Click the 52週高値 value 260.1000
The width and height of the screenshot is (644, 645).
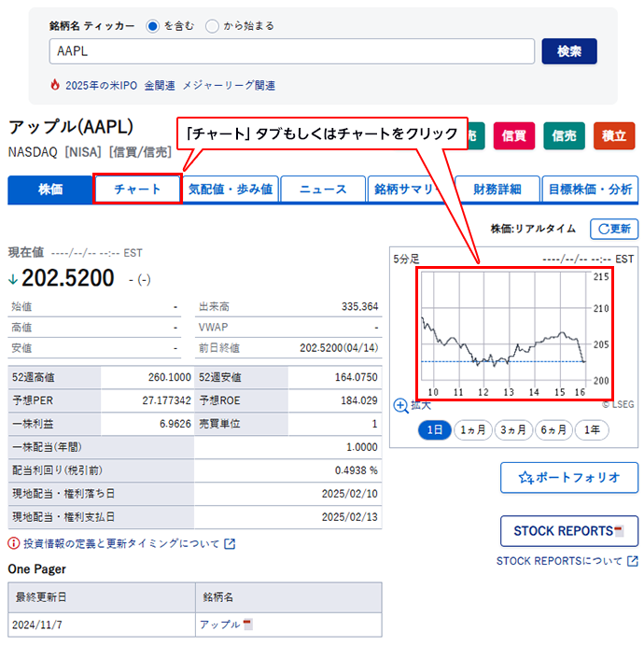point(170,377)
